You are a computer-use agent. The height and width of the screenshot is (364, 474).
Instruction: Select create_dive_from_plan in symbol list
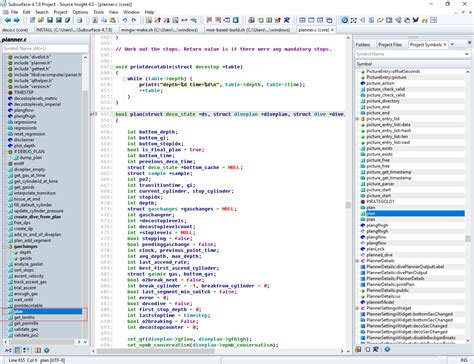37,217
